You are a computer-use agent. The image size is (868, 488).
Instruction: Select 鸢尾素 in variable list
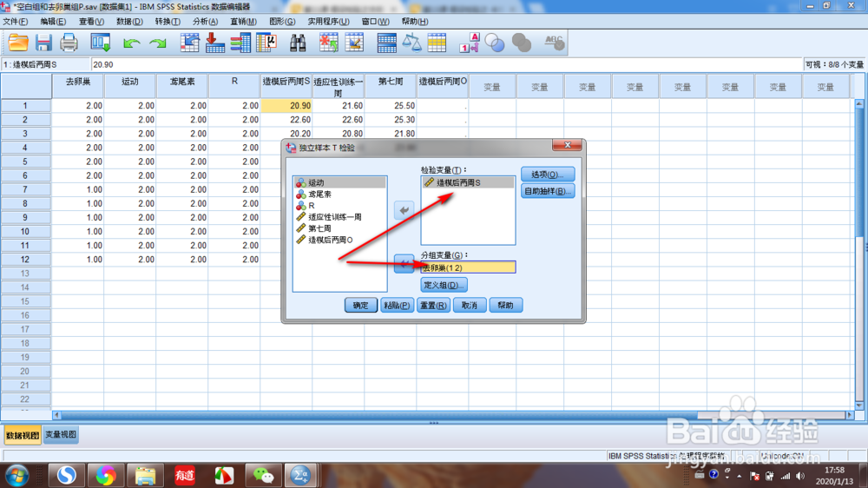[340, 195]
